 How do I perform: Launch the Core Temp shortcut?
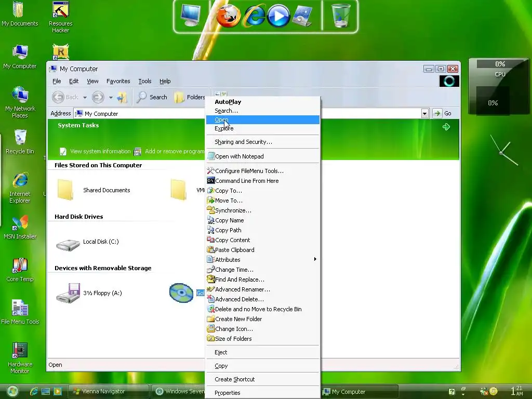tap(20, 270)
